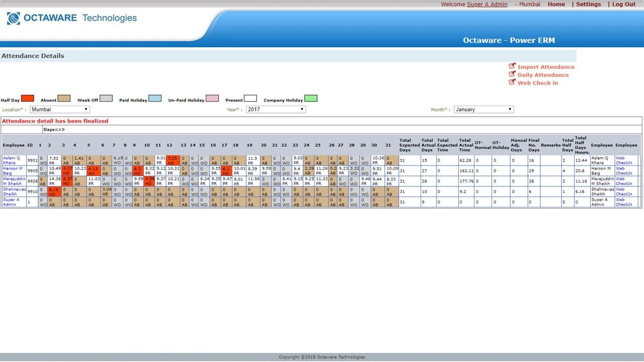
Task: Click the 'Octaware - Power ERM' banner title
Action: (509, 40)
